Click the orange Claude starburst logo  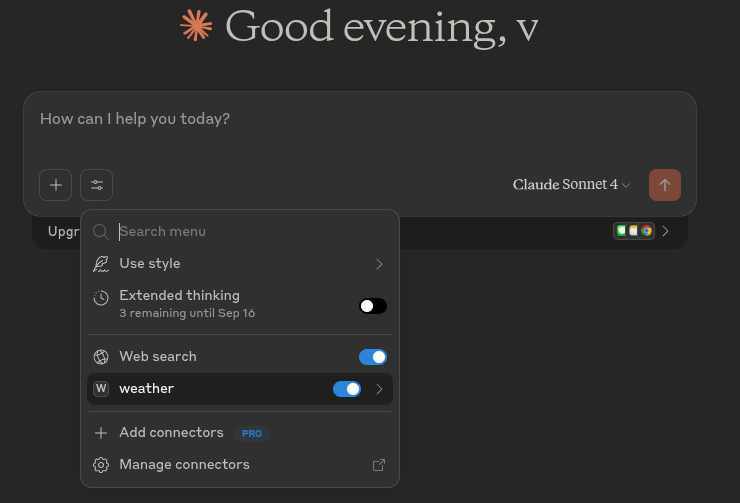196,25
